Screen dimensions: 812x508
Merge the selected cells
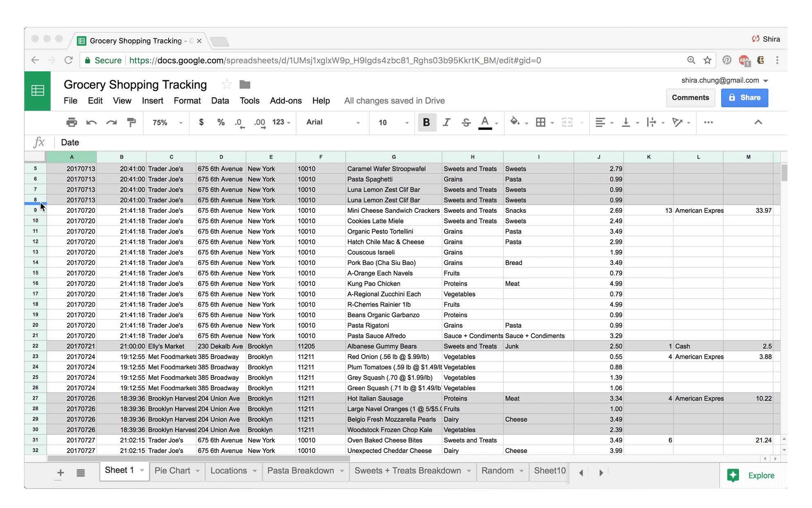click(567, 122)
